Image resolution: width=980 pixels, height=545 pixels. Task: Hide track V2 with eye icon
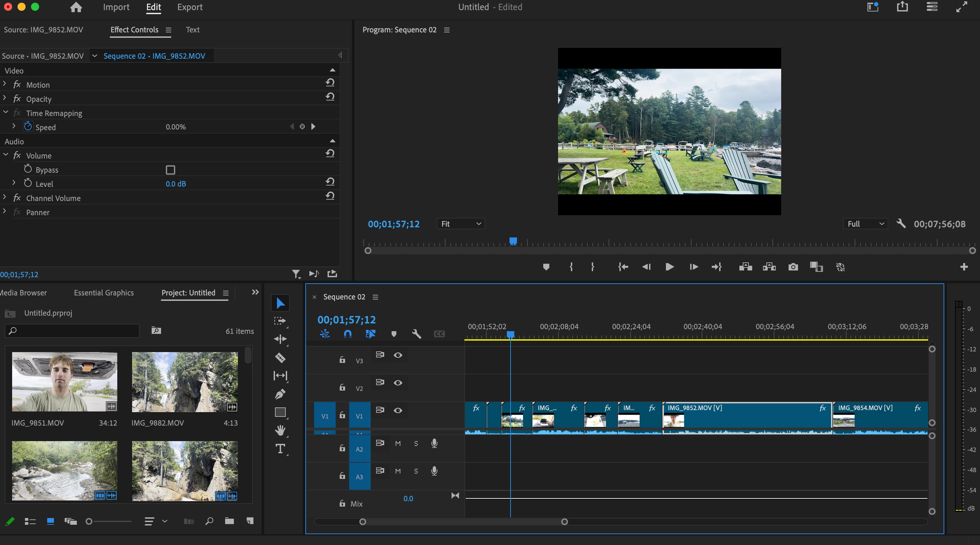click(x=398, y=382)
